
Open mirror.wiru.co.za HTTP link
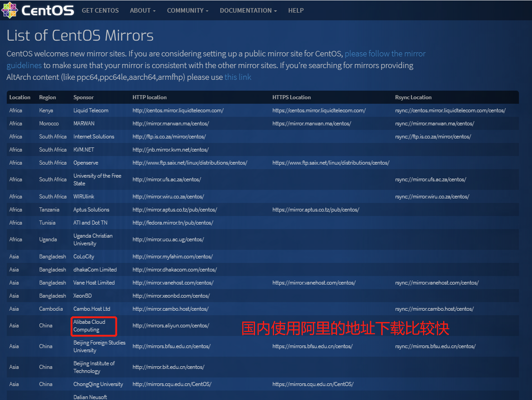pos(168,197)
